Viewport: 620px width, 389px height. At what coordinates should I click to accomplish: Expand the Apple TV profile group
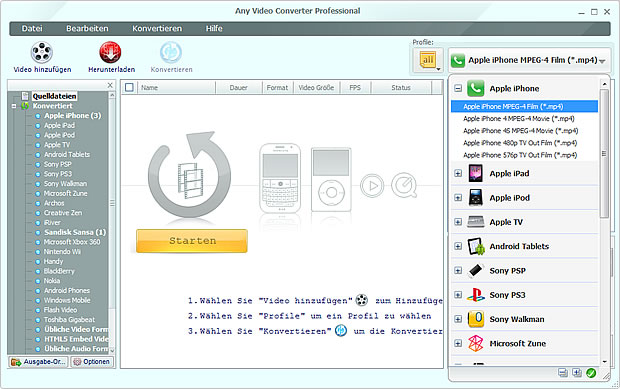click(x=458, y=222)
